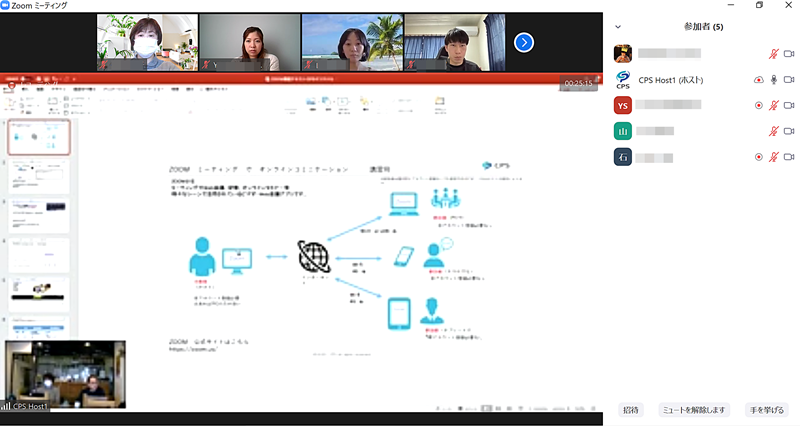Click the Zoom logo in the title bar

point(5,6)
